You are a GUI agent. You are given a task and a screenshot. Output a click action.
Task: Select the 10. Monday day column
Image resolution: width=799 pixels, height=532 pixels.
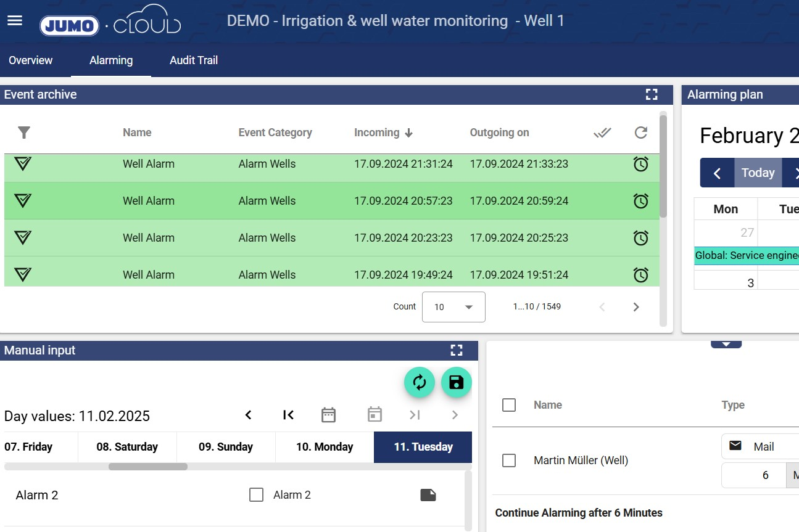(x=325, y=447)
